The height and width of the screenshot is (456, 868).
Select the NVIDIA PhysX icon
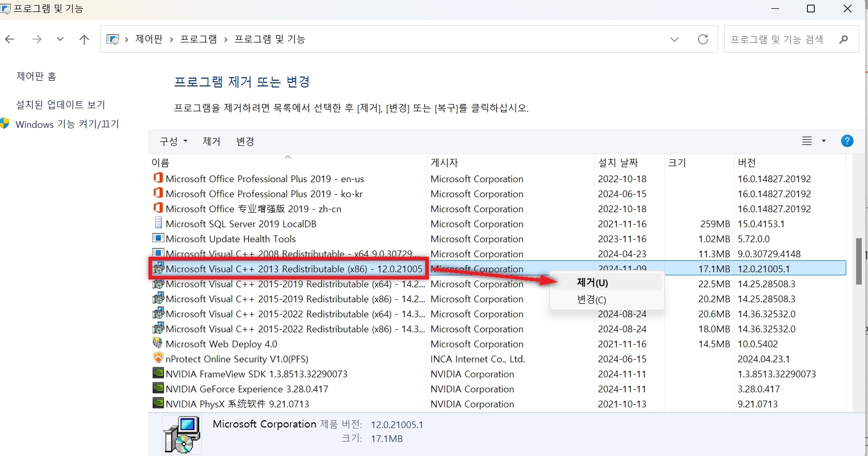pos(158,403)
